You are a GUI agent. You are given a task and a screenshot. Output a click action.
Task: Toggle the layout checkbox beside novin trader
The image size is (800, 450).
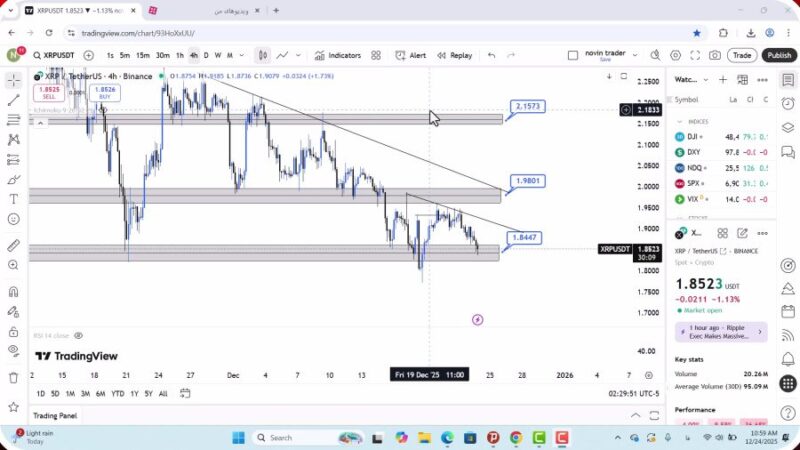click(x=573, y=56)
